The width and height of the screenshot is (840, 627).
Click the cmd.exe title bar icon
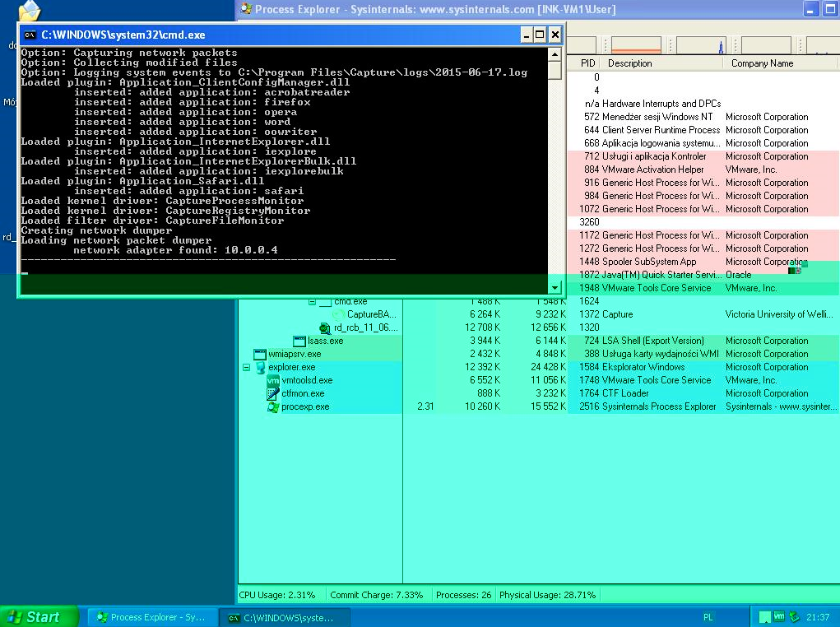tap(30, 35)
